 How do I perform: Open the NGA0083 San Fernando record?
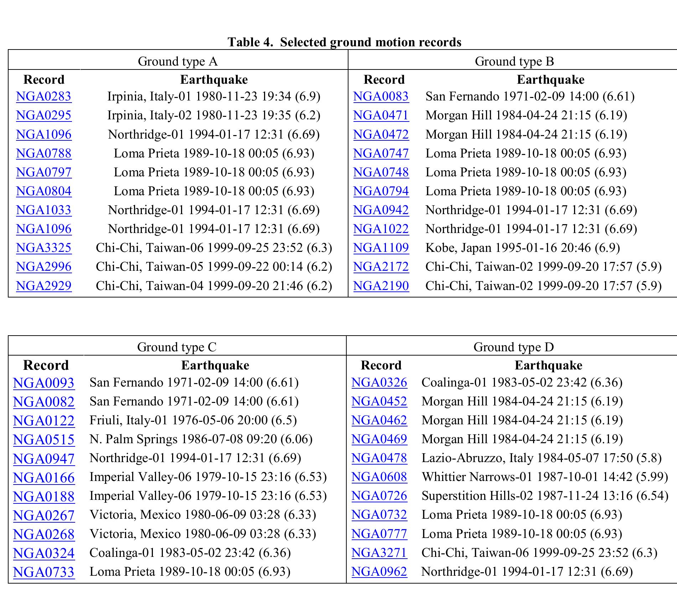(381, 97)
